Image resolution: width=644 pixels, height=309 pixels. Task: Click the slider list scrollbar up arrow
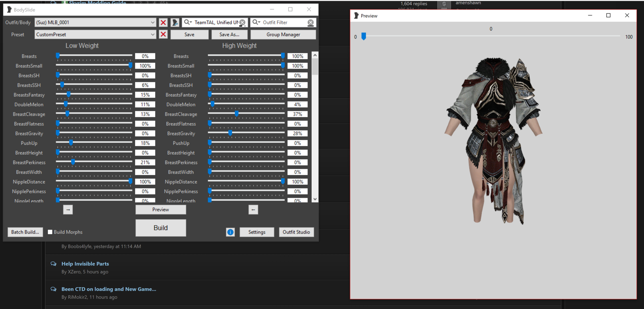315,55
